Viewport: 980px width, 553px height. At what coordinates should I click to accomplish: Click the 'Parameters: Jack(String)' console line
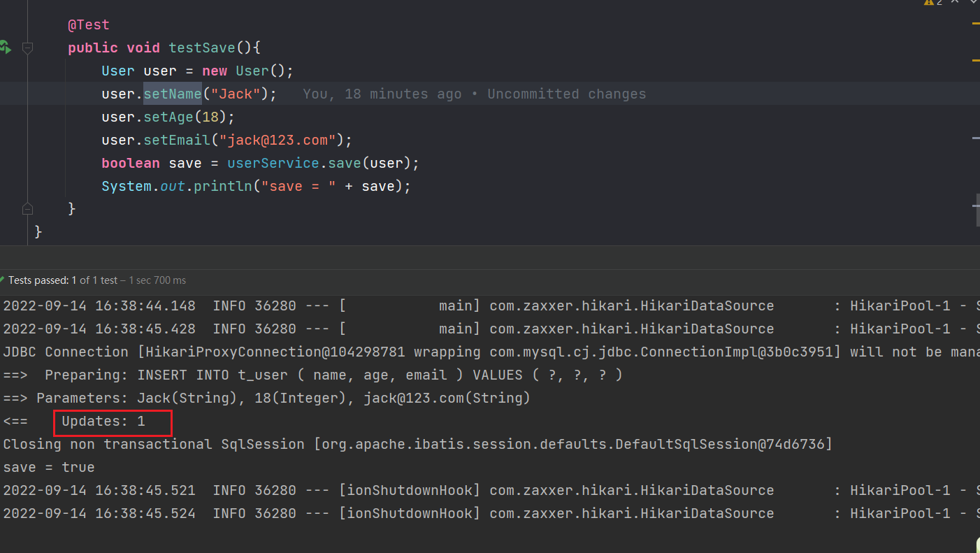tap(266, 398)
